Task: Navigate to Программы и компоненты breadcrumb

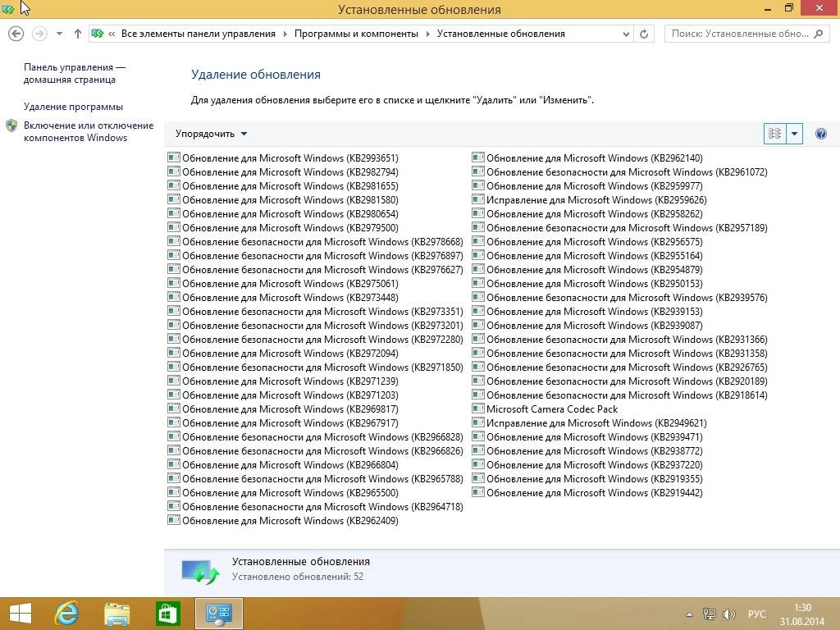Action: point(356,34)
